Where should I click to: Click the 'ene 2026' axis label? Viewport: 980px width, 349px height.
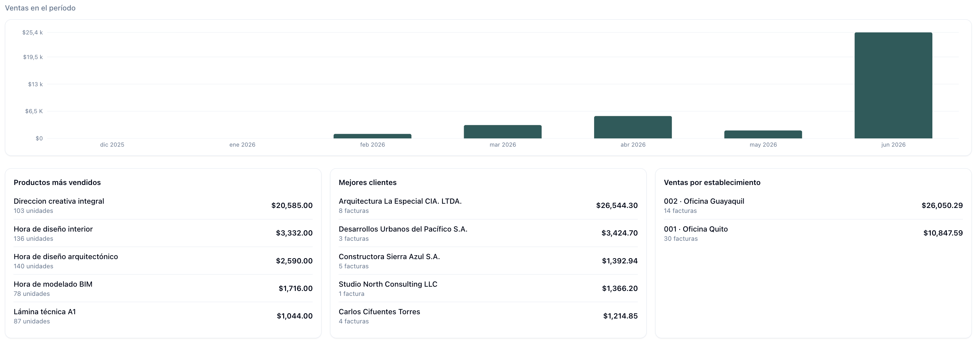click(x=242, y=145)
